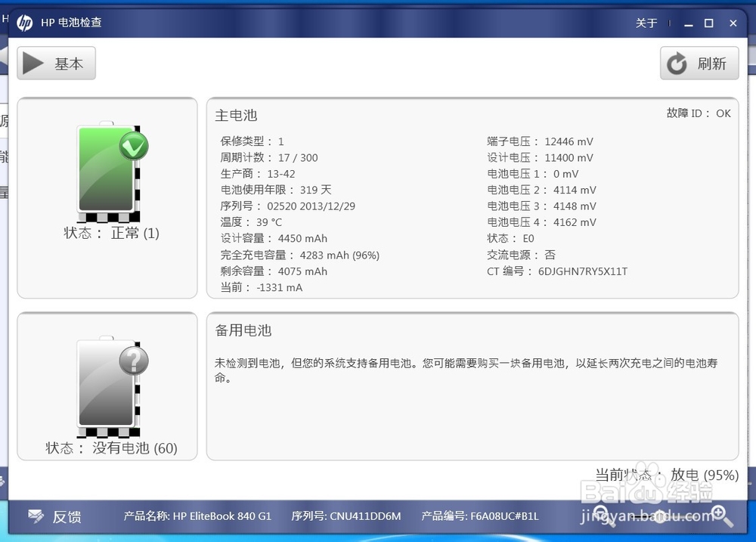Click the 未检测到电池 backup battery message
This screenshot has height=542, width=756.
click(466, 370)
